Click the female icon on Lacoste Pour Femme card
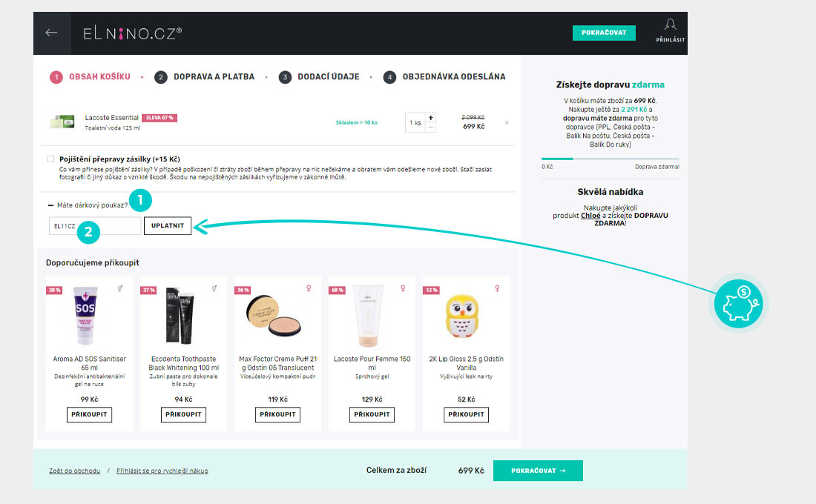 click(x=403, y=288)
